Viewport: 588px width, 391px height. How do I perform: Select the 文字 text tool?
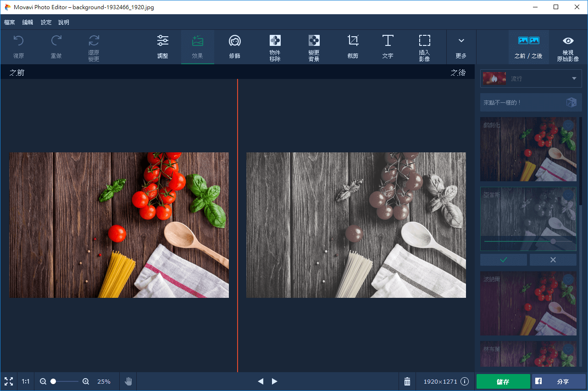pos(388,46)
